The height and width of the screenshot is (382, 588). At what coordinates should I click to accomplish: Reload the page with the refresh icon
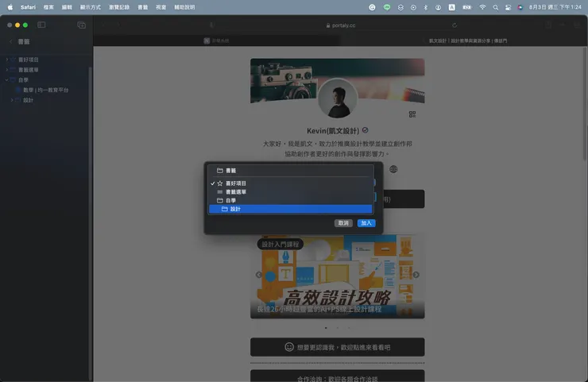[455, 25]
